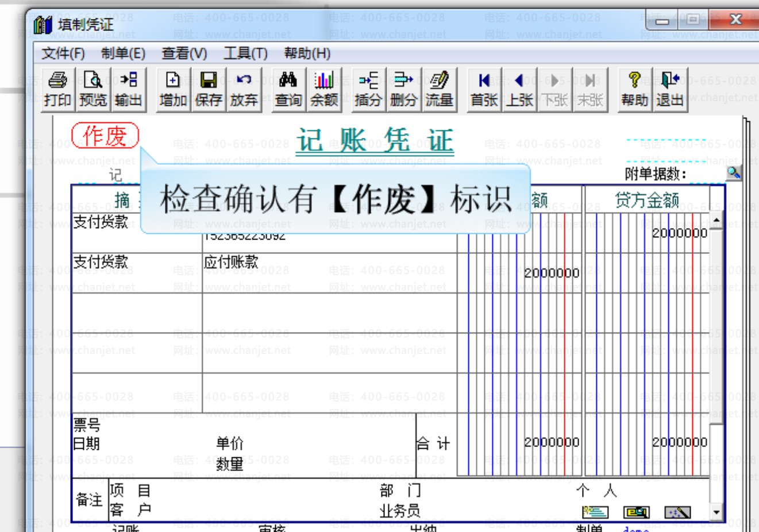
Task: Click the 作废 voided stamp
Action: 105,136
